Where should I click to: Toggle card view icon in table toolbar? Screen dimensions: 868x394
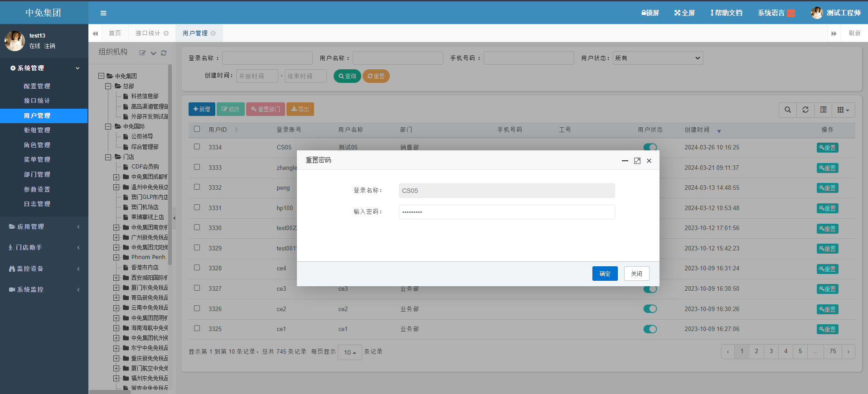click(823, 110)
